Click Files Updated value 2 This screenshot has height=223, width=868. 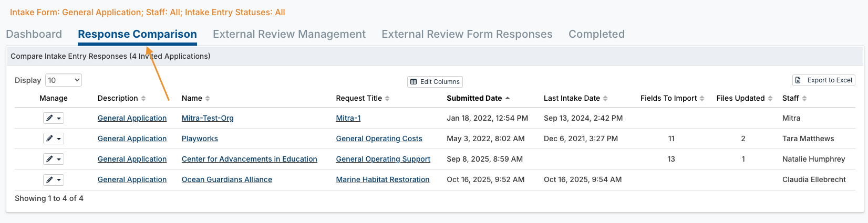(x=743, y=139)
